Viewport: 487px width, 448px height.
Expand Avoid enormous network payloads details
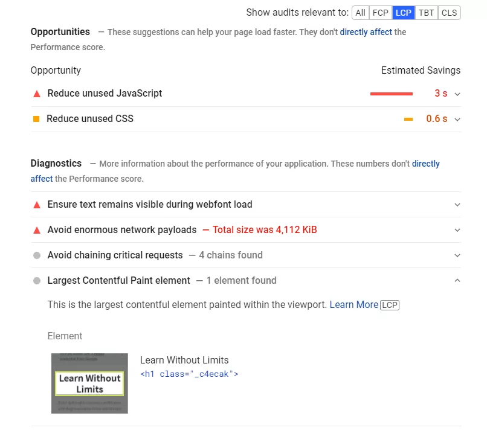(457, 230)
